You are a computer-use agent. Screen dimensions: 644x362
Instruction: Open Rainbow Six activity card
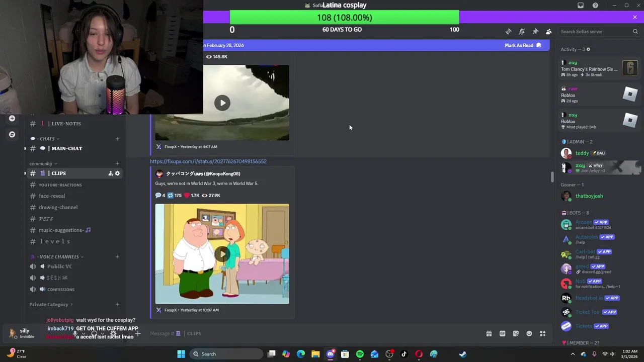599,68
